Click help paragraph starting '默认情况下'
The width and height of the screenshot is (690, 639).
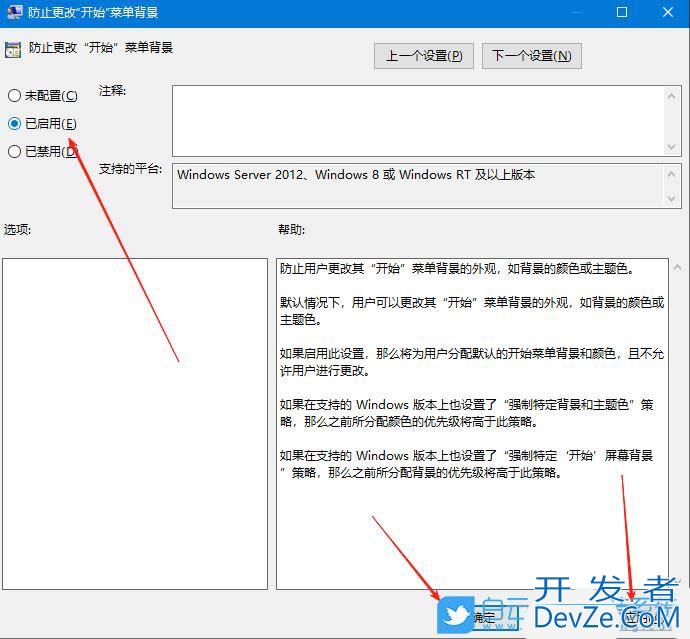472,311
